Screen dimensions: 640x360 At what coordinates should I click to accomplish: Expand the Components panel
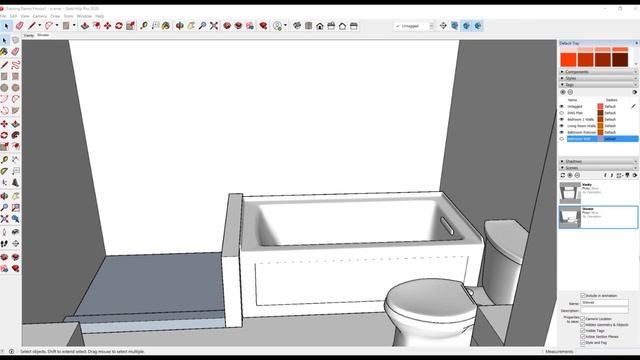(598, 72)
